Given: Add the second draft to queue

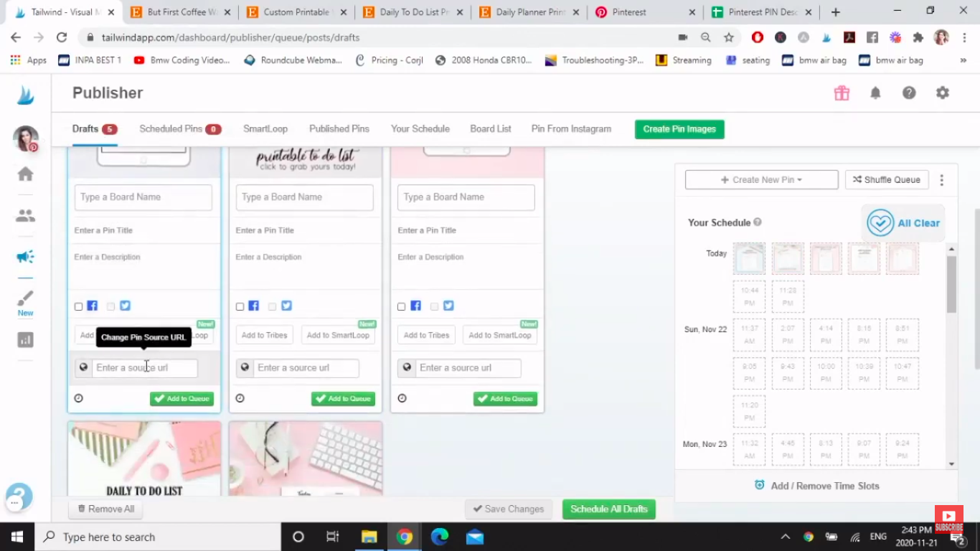Looking at the screenshot, I should (343, 399).
